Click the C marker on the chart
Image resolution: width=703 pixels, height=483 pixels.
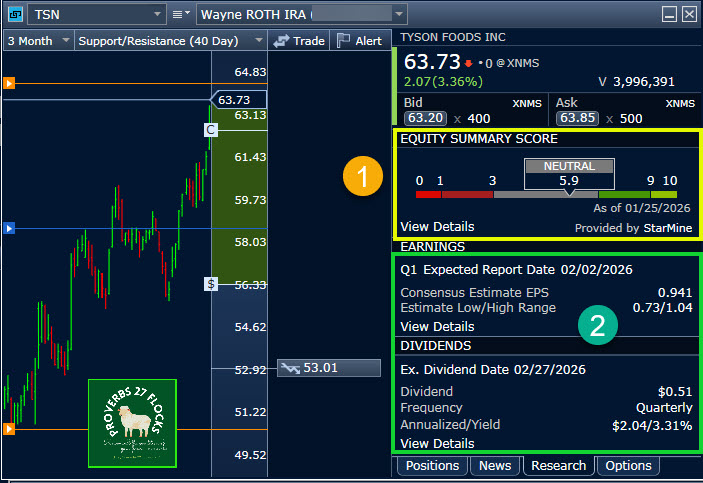click(210, 130)
